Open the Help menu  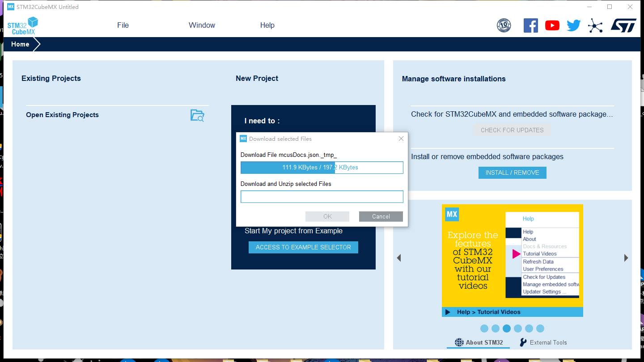click(x=267, y=25)
